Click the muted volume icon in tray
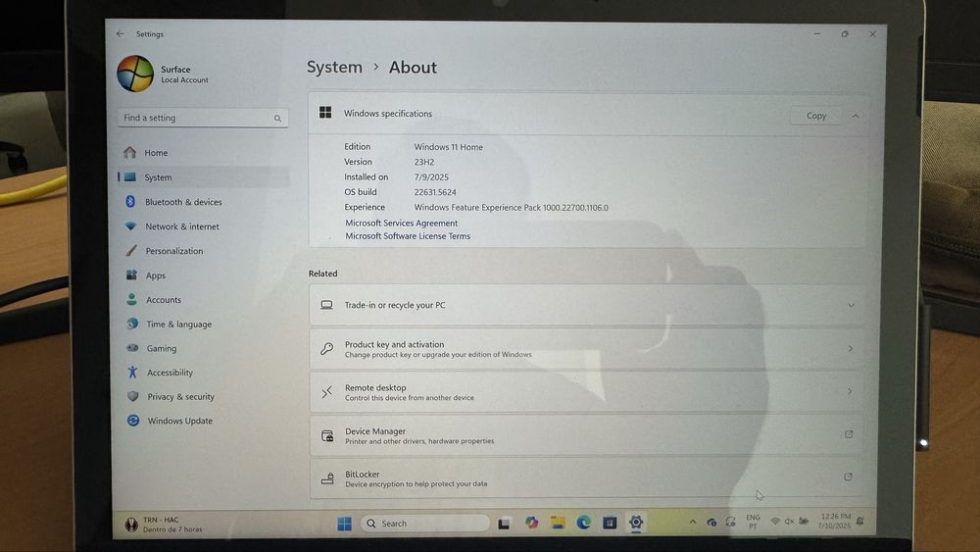Image resolution: width=980 pixels, height=552 pixels. click(789, 522)
